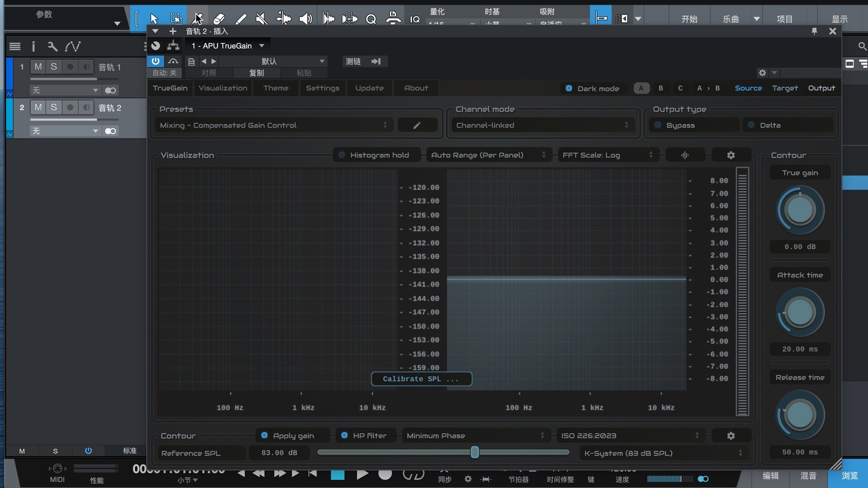Image resolution: width=868 pixels, height=488 pixels.
Task: Open ISO 226:2023 dropdown
Action: [631, 436]
